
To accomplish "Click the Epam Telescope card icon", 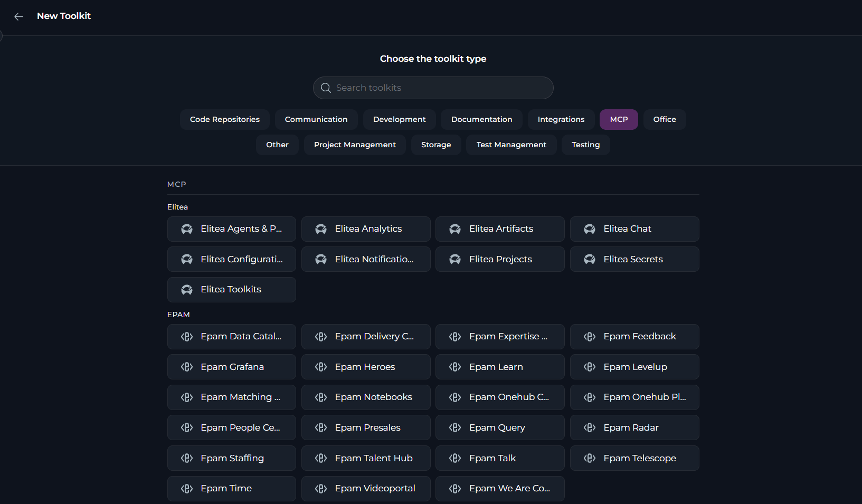I will (590, 458).
